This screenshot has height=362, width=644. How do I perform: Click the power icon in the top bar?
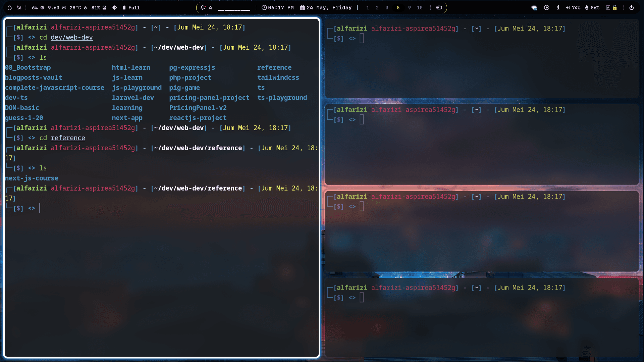pyautogui.click(x=631, y=7)
